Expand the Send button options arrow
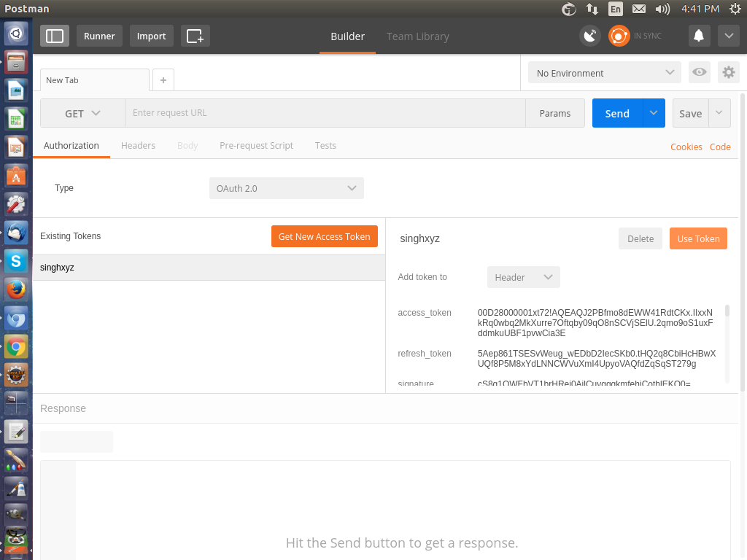 click(x=654, y=113)
